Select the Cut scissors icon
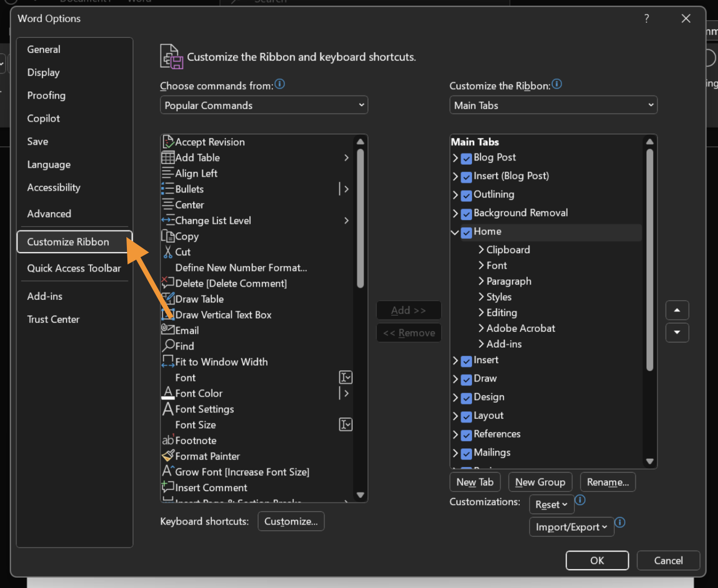The width and height of the screenshot is (718, 588). tap(168, 252)
